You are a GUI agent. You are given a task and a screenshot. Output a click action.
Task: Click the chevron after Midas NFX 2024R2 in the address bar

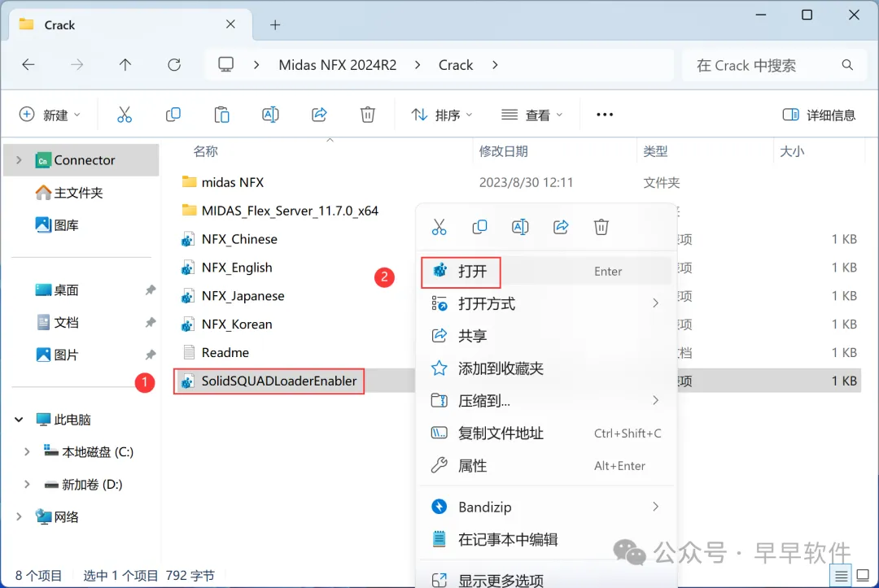pos(418,65)
